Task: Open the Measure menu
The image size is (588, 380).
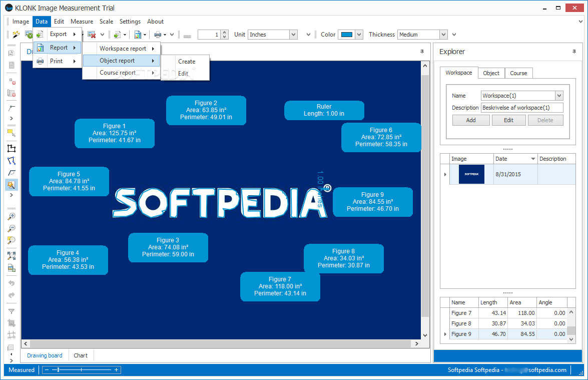Action: tap(82, 22)
